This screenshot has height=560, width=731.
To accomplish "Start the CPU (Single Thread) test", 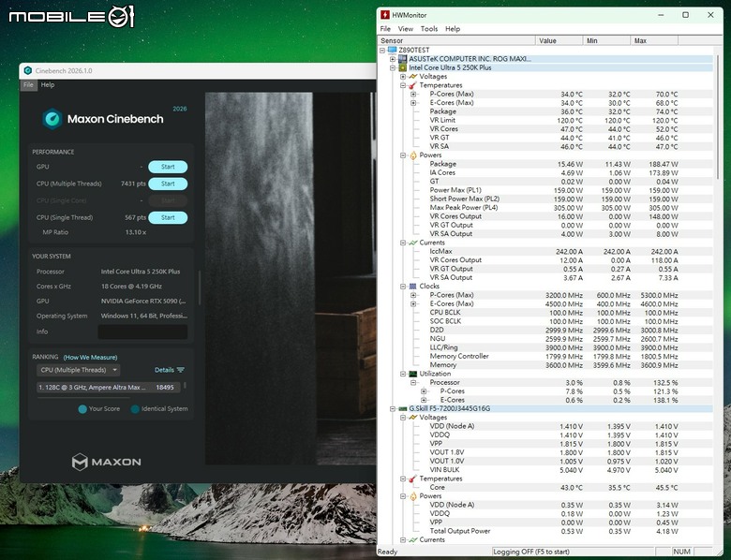I will (x=168, y=217).
